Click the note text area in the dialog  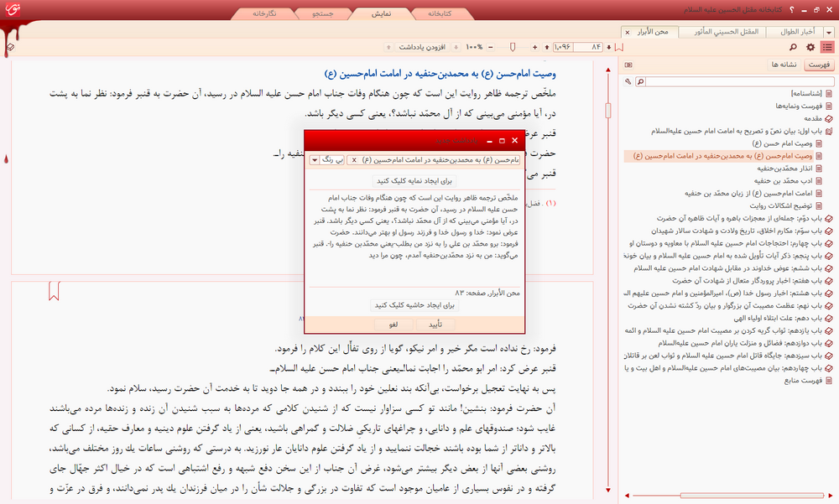(x=414, y=238)
